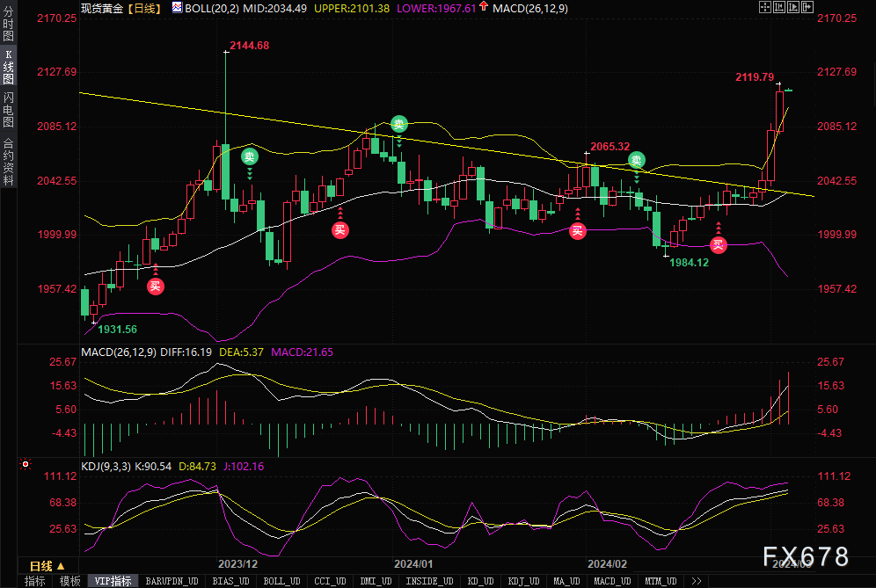Click the play-forward chart icon
Image resolution: width=876 pixels, height=588 pixels.
click(793, 7)
